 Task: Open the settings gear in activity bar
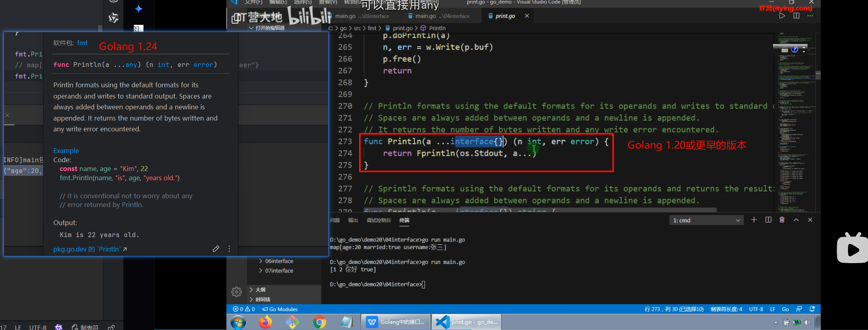tap(236, 292)
